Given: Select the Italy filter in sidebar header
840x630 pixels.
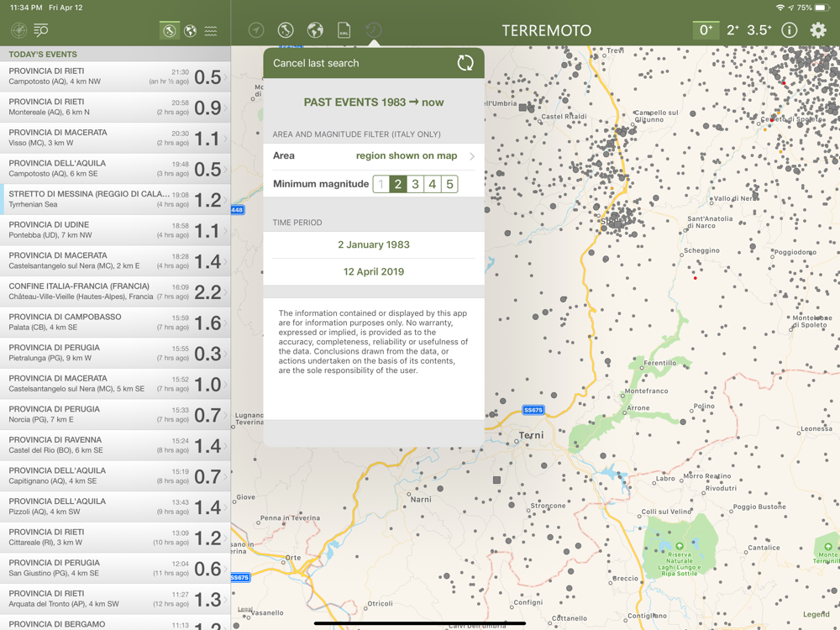Looking at the screenshot, I should click(x=170, y=30).
